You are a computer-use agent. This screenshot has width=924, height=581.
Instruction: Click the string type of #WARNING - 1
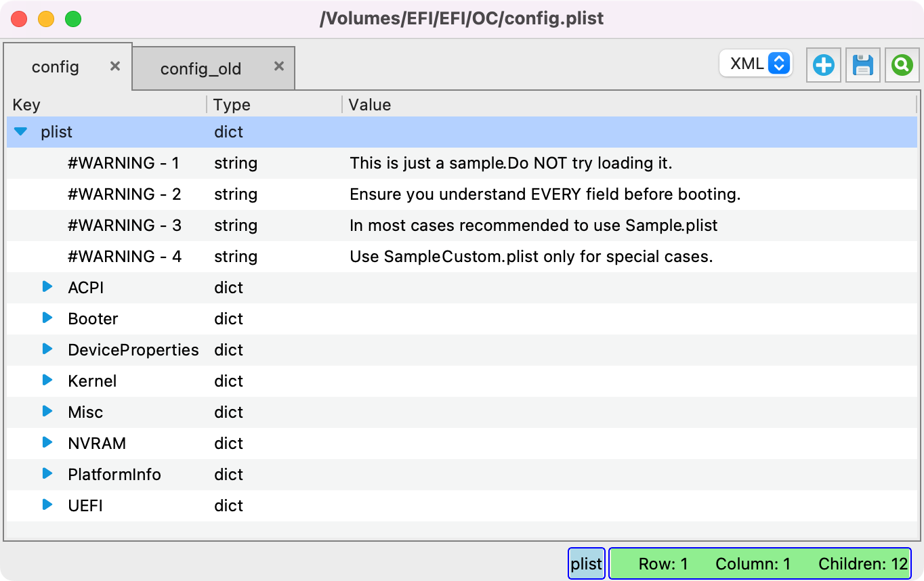click(236, 163)
